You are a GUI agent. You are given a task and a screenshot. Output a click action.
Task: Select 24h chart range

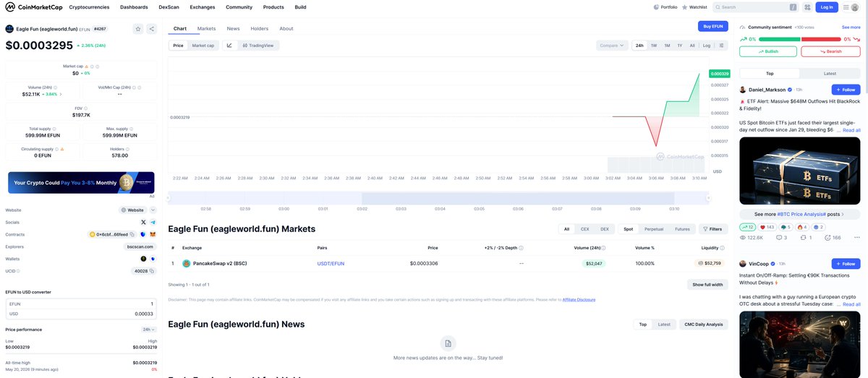(639, 45)
